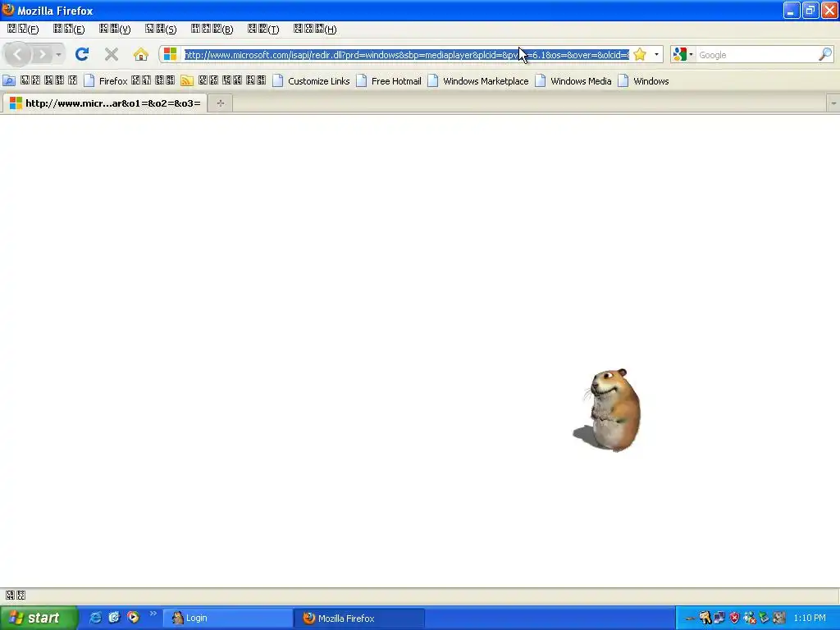This screenshot has width=840, height=630.
Task: Bookmark this page with the star icon
Action: [x=640, y=54]
